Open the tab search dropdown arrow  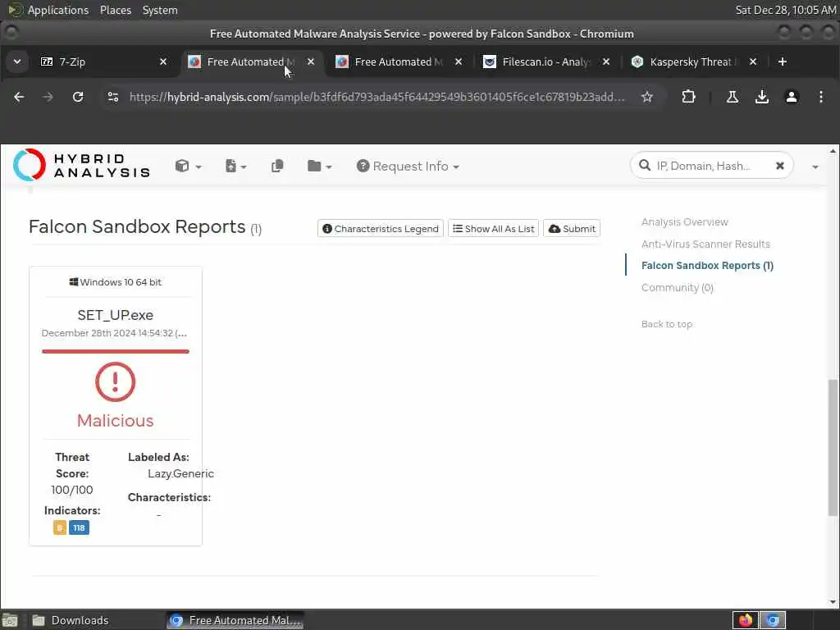[x=17, y=62]
